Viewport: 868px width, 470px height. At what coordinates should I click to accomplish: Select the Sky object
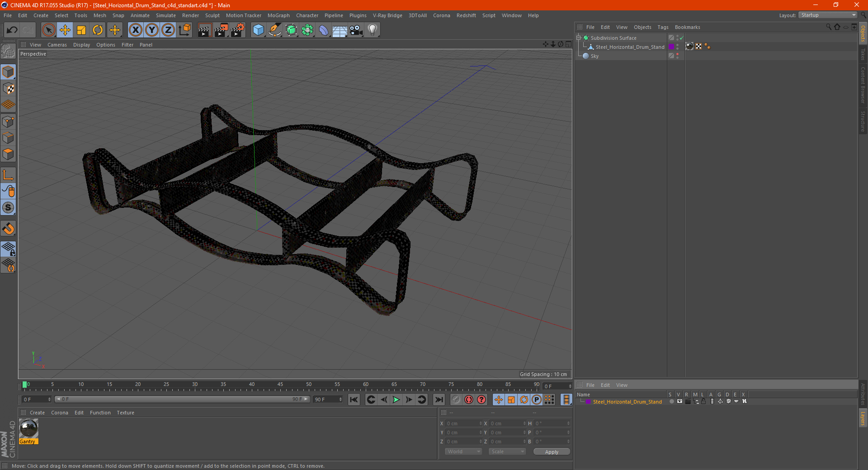coord(594,56)
